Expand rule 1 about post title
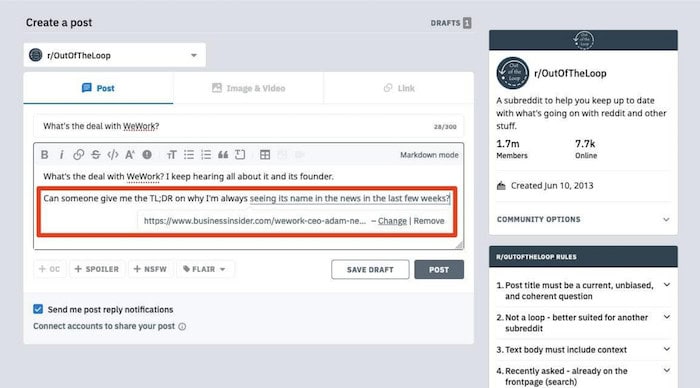The height and width of the screenshot is (388, 700). [x=583, y=291]
